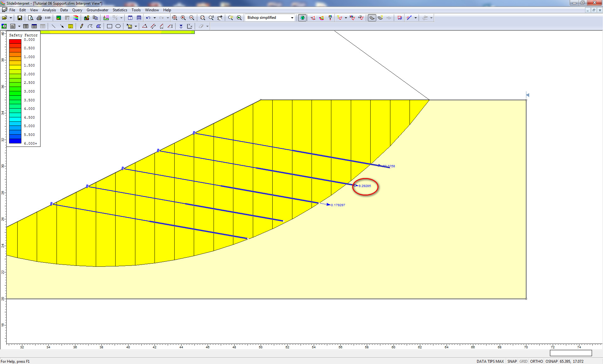Image resolution: width=603 pixels, height=364 pixels.
Task: Open file using the folder icon
Action: click(x=4, y=18)
